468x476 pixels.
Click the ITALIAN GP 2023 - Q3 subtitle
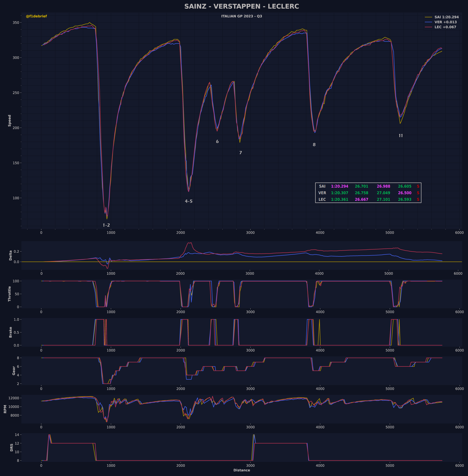(242, 16)
